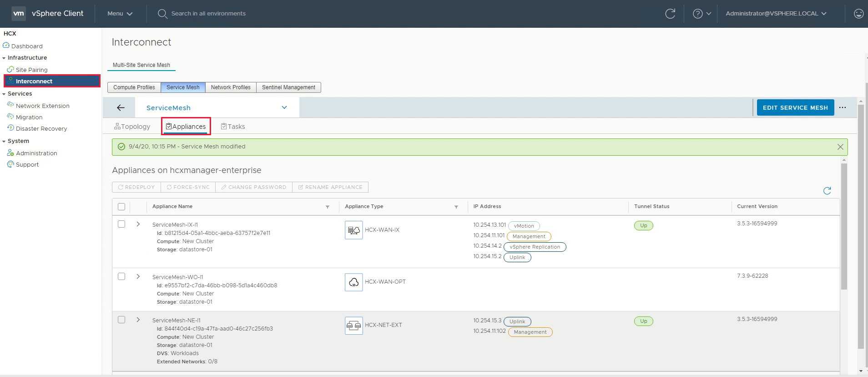Filter the Appliance Name column
868x377 pixels.
tap(328, 207)
